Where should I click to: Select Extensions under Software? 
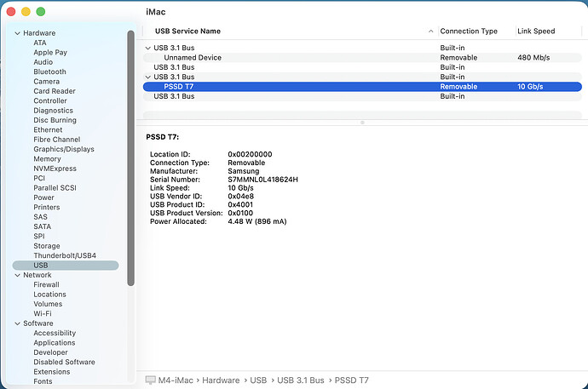tap(52, 372)
